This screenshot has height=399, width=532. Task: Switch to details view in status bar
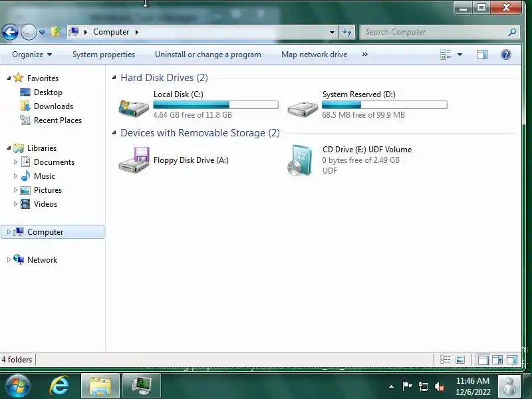coord(445,360)
